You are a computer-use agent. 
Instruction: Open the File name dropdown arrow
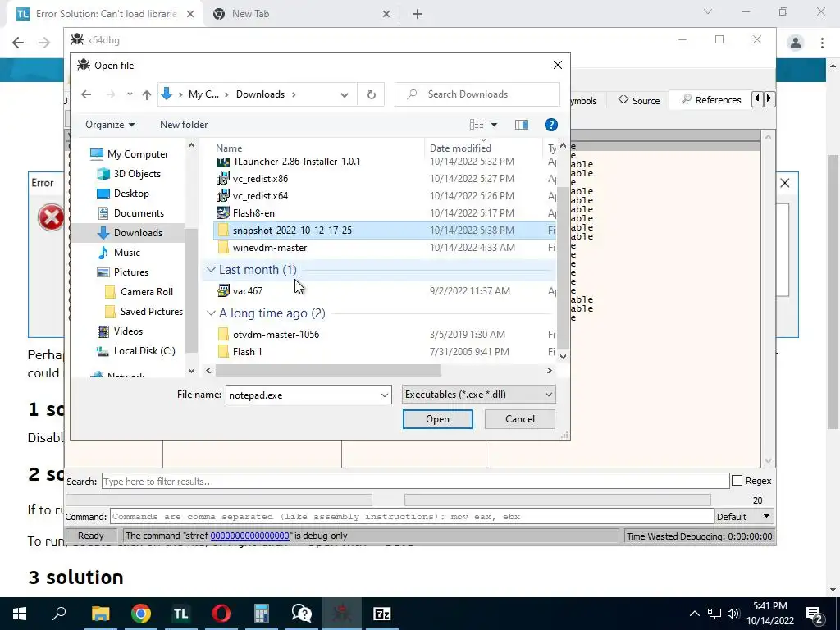(x=385, y=395)
